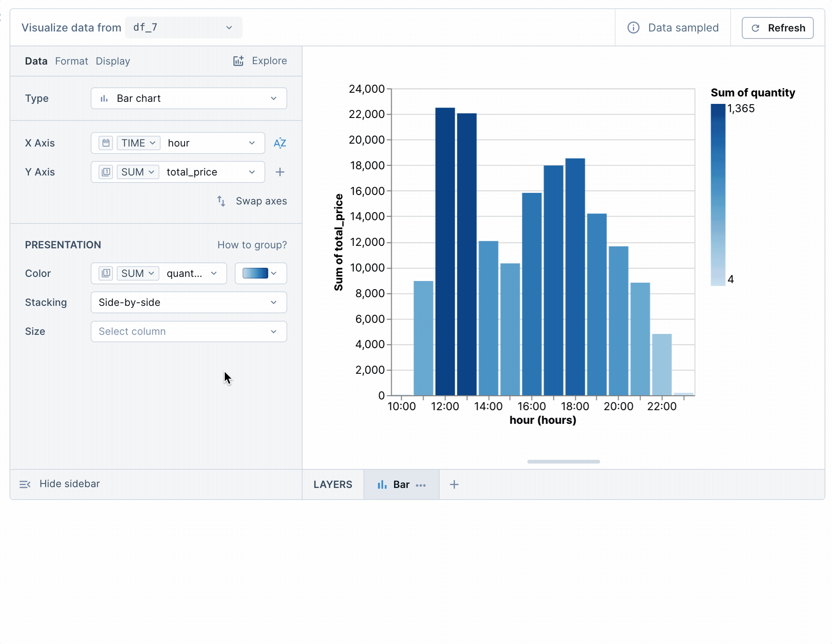Switch to the Format tab
The height and width of the screenshot is (644, 832).
point(71,60)
